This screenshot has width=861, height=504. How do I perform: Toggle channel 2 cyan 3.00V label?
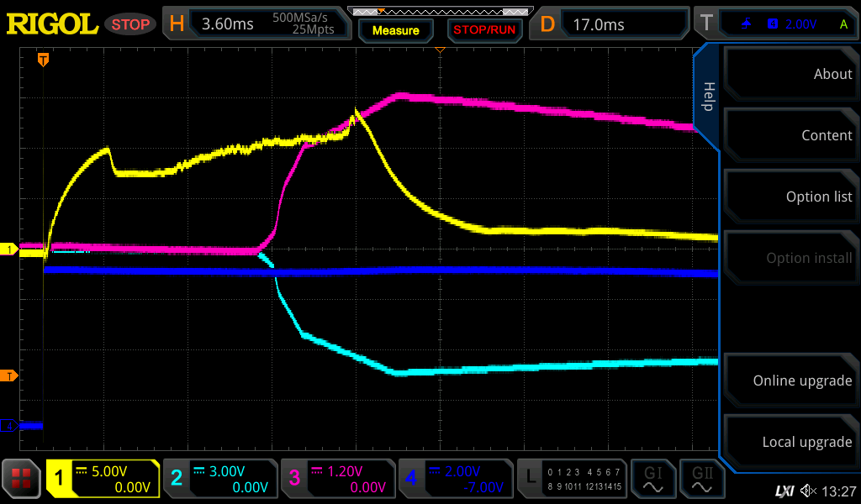(219, 479)
